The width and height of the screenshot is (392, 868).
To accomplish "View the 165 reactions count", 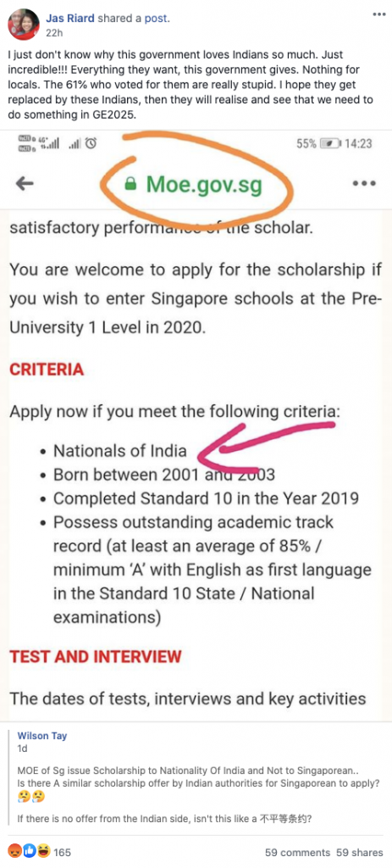I will pos(62,852).
